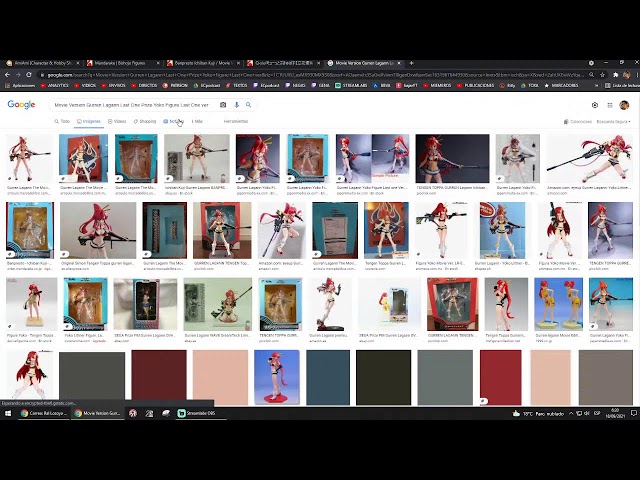The width and height of the screenshot is (640, 480).
Task: Show more hidden bookmarks chevron
Action: point(596,86)
